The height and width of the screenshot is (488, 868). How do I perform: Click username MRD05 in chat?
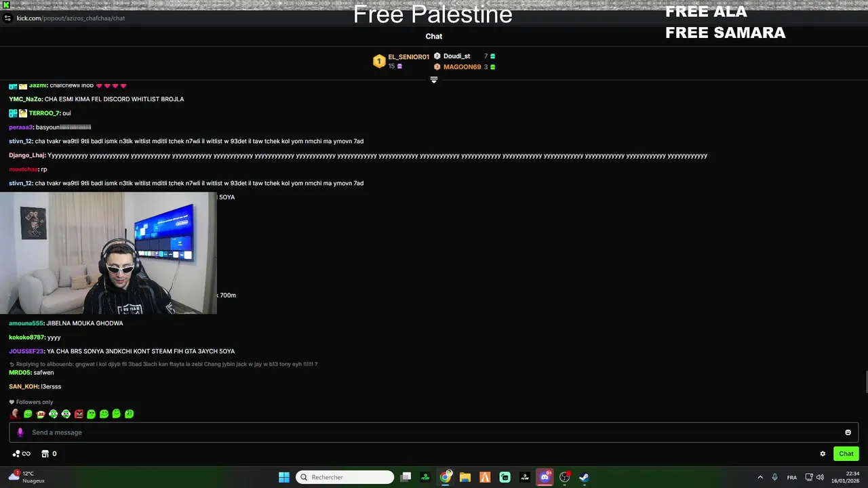pos(20,372)
